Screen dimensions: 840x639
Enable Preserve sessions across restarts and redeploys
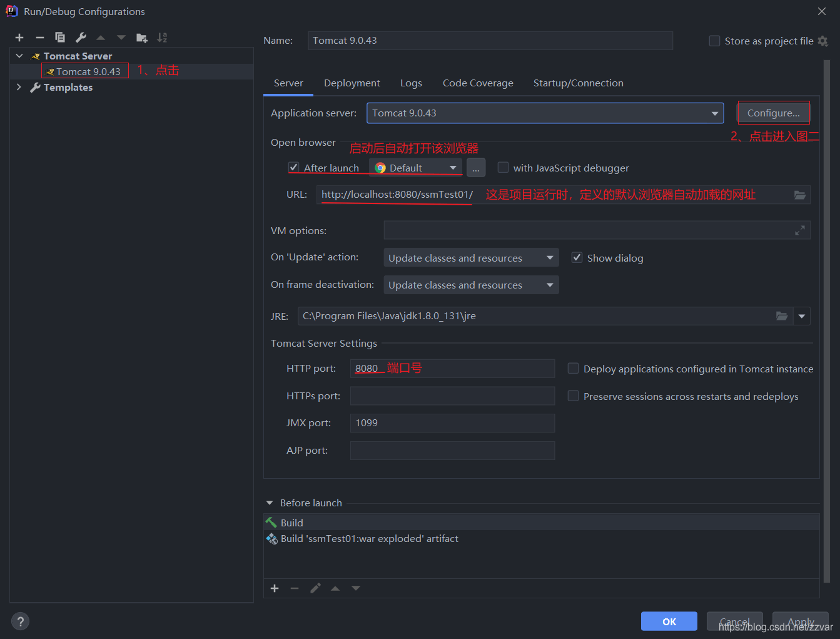[x=573, y=396]
